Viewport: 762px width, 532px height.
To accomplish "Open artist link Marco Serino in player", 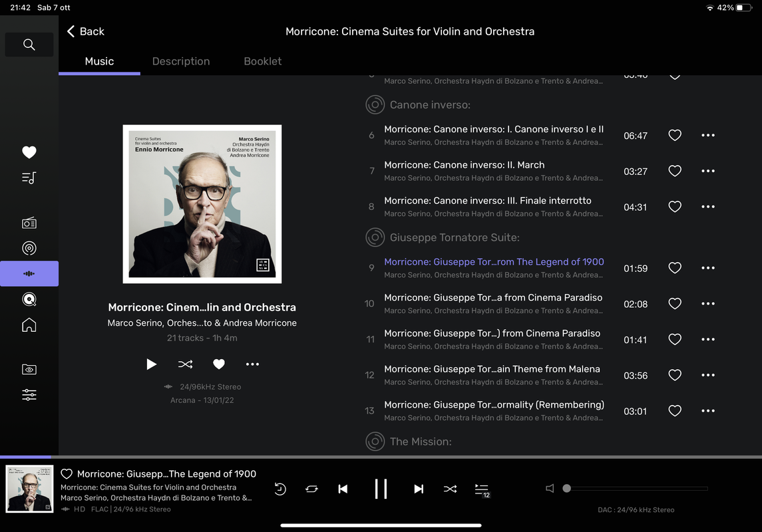I will coord(156,498).
